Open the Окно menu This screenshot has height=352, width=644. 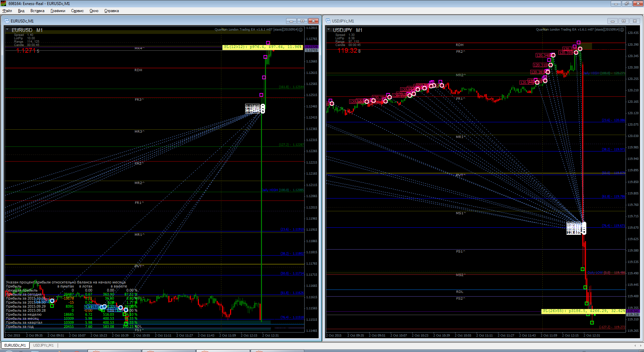point(94,11)
